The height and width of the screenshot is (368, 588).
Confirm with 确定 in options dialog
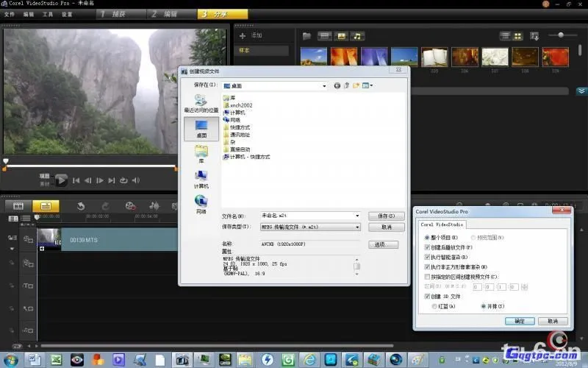pyautogui.click(x=520, y=321)
